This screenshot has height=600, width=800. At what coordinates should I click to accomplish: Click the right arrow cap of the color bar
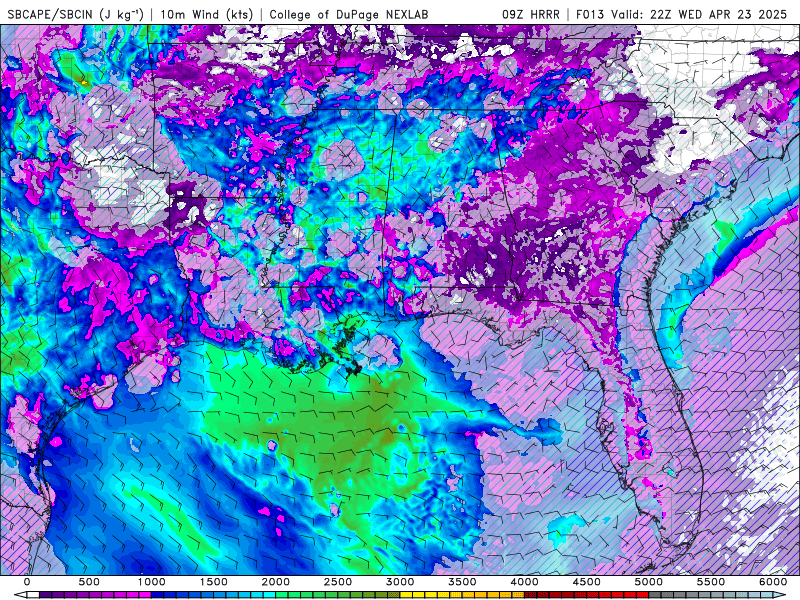pyautogui.click(x=779, y=595)
